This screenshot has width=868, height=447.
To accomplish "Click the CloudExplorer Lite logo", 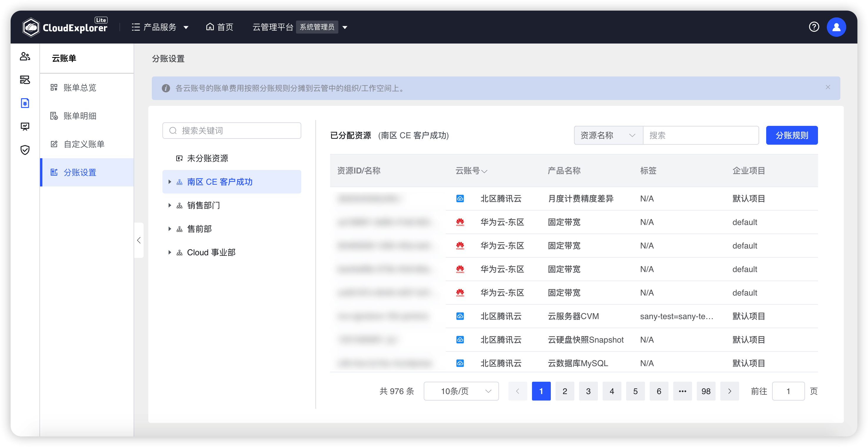I will coord(65,26).
